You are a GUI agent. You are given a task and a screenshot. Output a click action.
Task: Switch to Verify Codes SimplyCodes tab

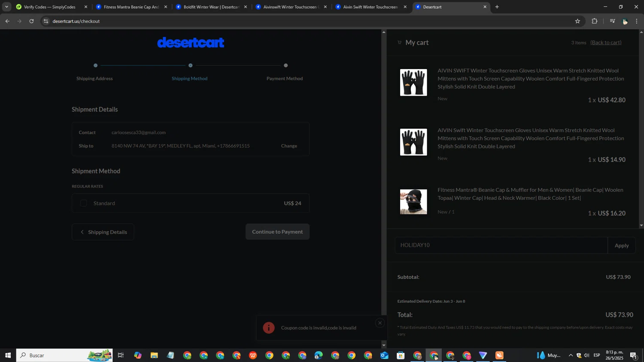point(49,7)
